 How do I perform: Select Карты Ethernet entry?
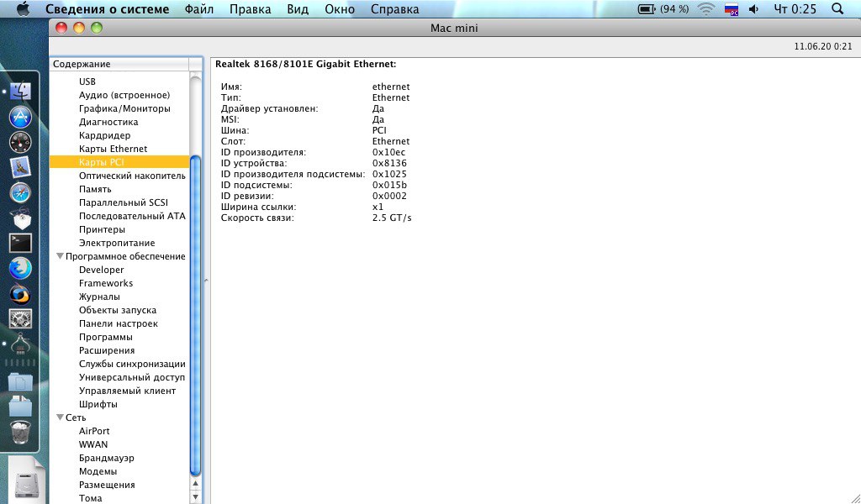114,149
